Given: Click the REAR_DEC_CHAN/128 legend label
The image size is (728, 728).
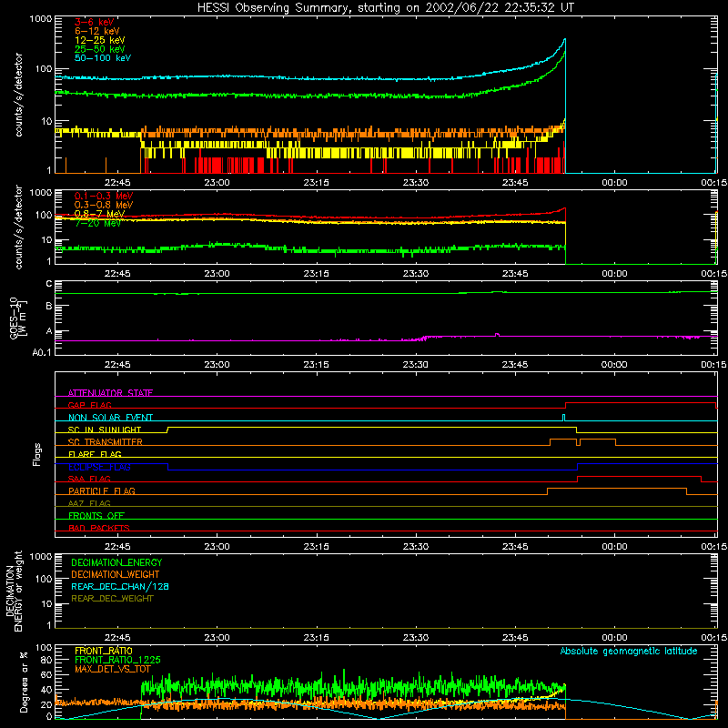Looking at the screenshot, I should (x=120, y=587).
